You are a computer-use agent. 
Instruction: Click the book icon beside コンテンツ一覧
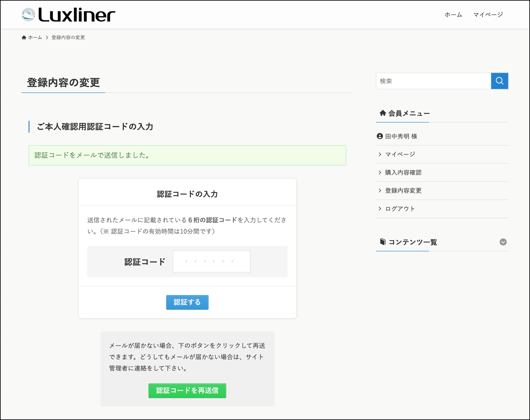point(383,242)
